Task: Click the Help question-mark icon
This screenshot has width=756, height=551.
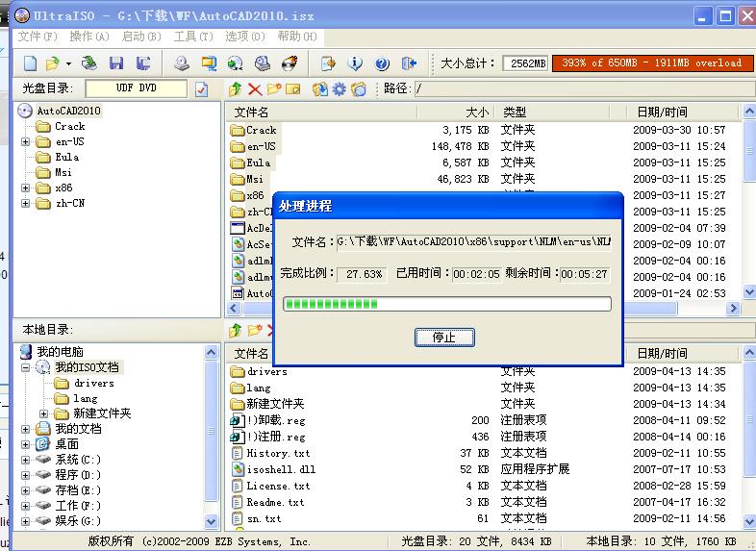Action: tap(382, 63)
